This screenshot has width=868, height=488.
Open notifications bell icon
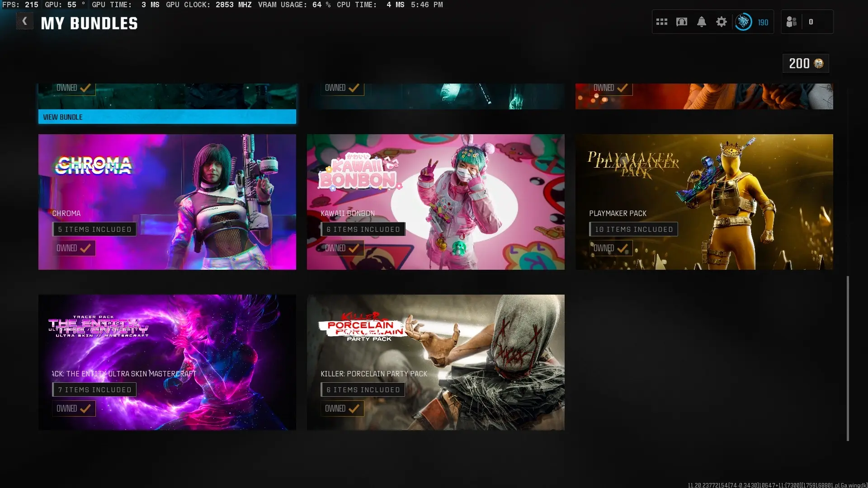(702, 22)
